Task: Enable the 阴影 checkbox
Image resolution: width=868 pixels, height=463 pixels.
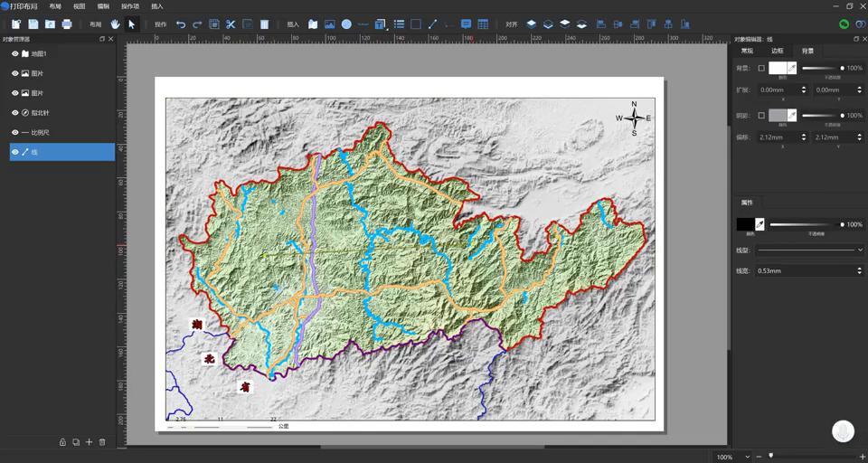Action: point(761,116)
